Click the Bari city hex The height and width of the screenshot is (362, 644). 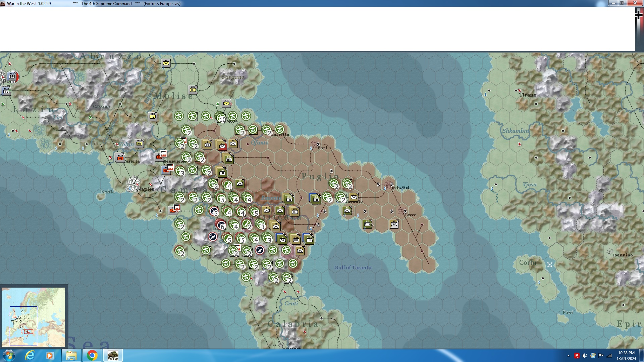tap(315, 144)
